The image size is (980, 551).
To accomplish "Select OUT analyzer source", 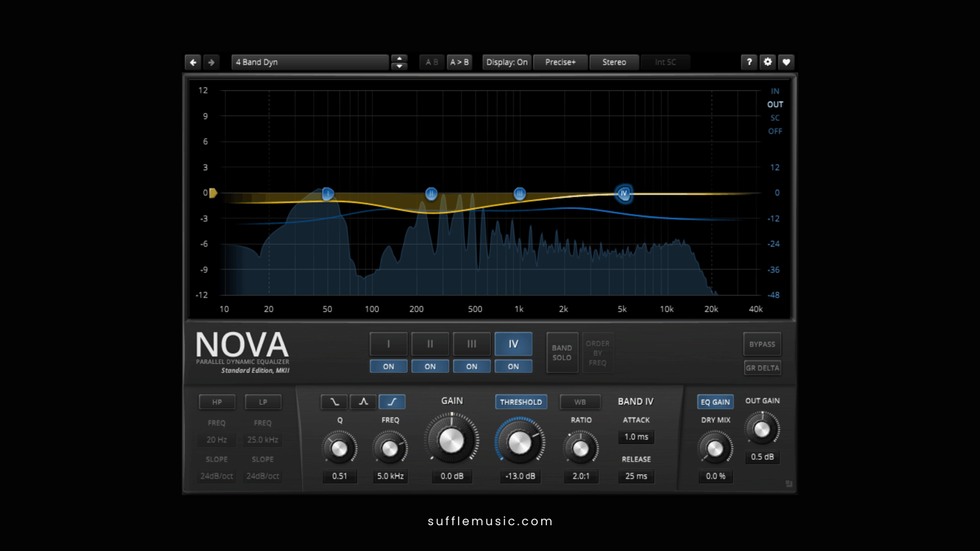I will pos(775,104).
